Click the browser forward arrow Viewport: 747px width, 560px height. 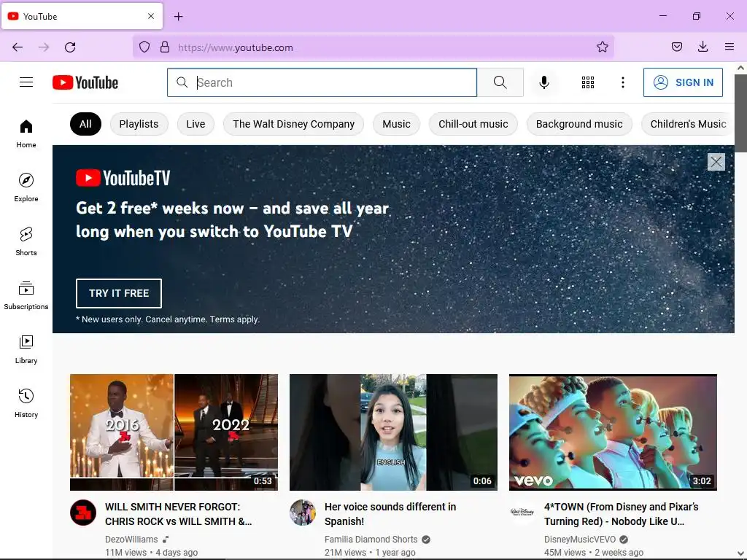(44, 47)
